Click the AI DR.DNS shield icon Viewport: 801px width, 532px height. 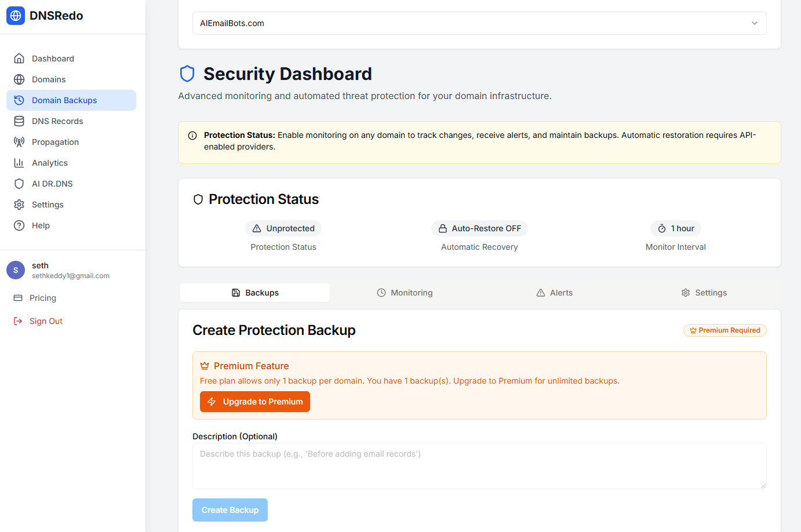pyautogui.click(x=19, y=184)
